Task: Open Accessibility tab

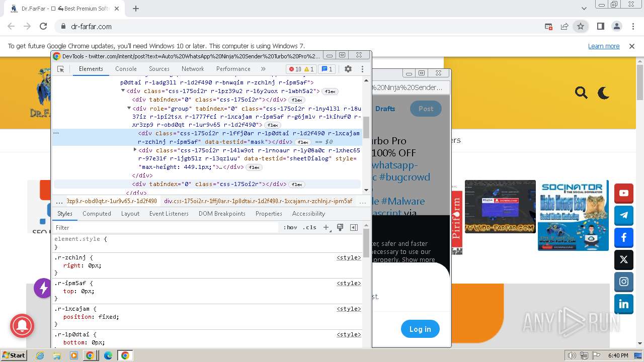Action: point(308,214)
